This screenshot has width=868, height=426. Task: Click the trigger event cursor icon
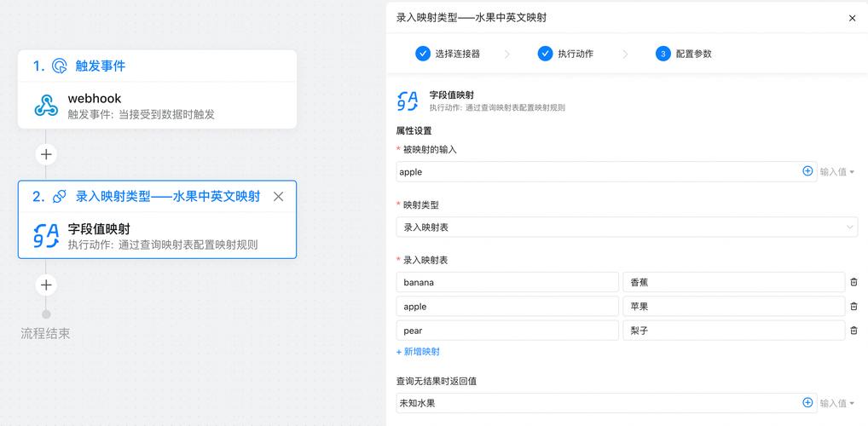pos(59,66)
